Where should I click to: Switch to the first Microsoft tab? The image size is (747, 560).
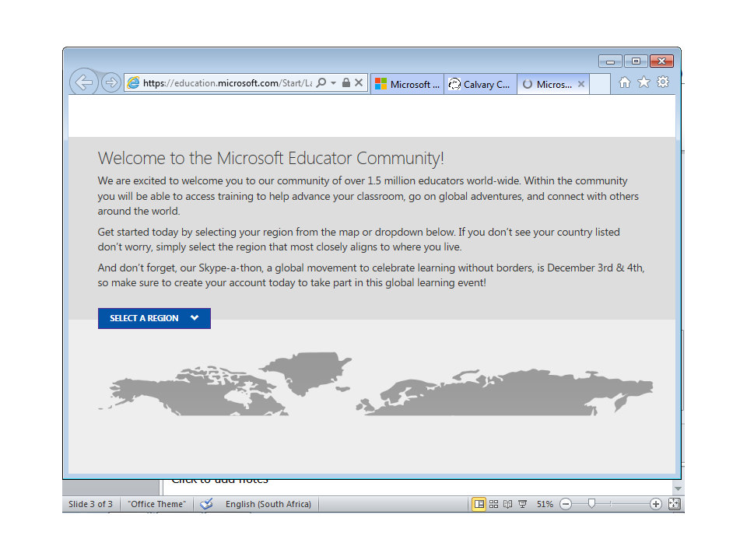pyautogui.click(x=407, y=84)
